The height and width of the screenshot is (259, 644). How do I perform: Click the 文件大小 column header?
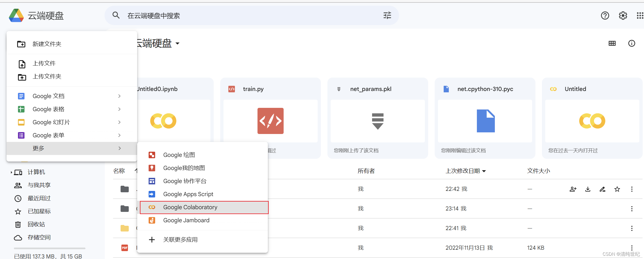[539, 171]
